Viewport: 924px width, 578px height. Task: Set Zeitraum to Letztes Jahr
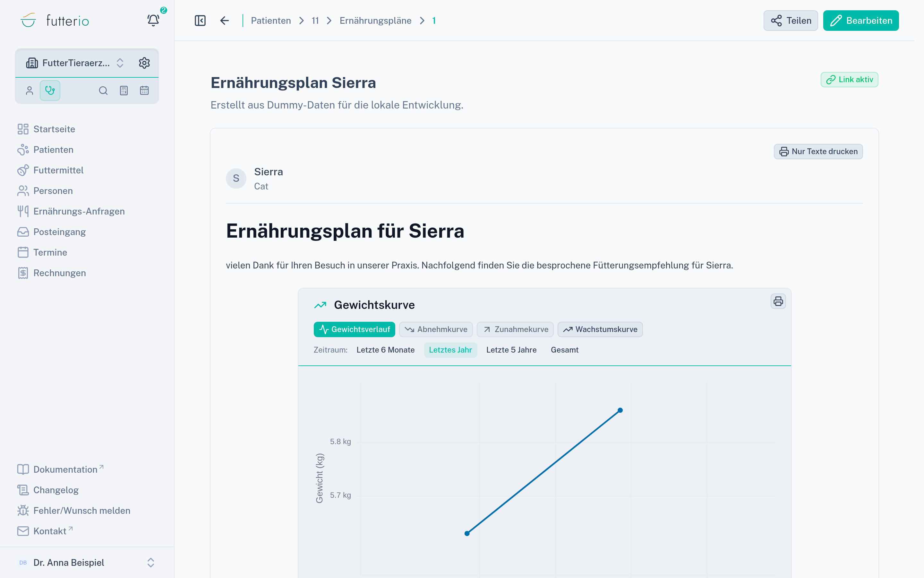[450, 350]
